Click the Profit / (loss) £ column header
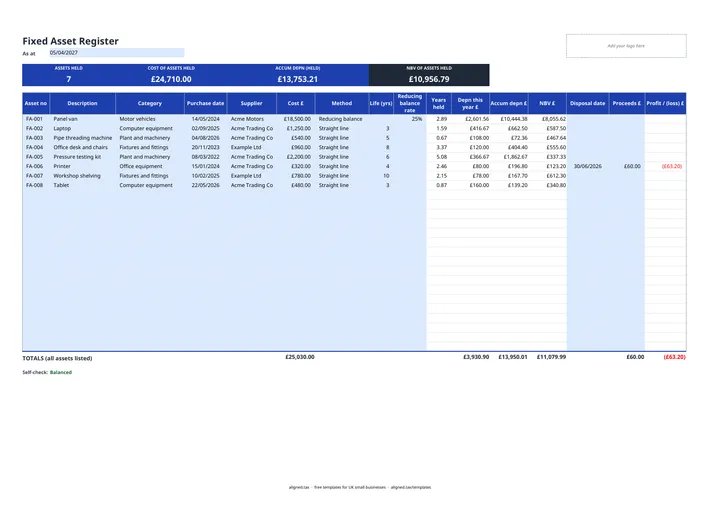 tap(665, 103)
